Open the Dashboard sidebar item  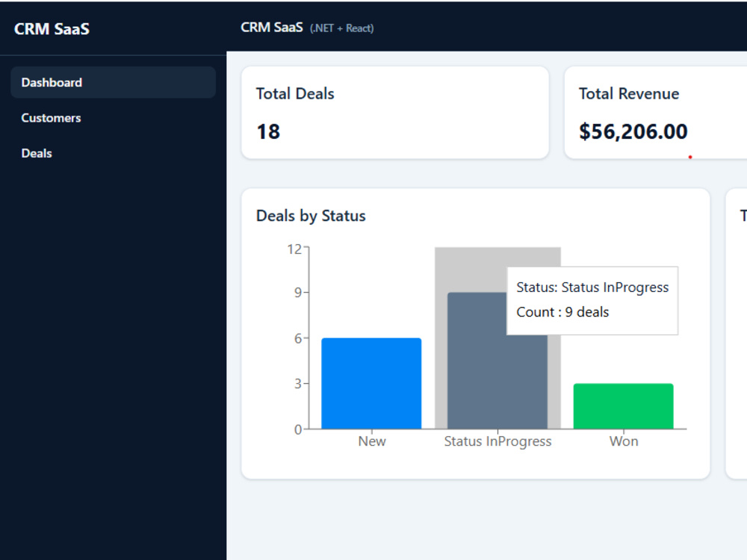click(113, 82)
